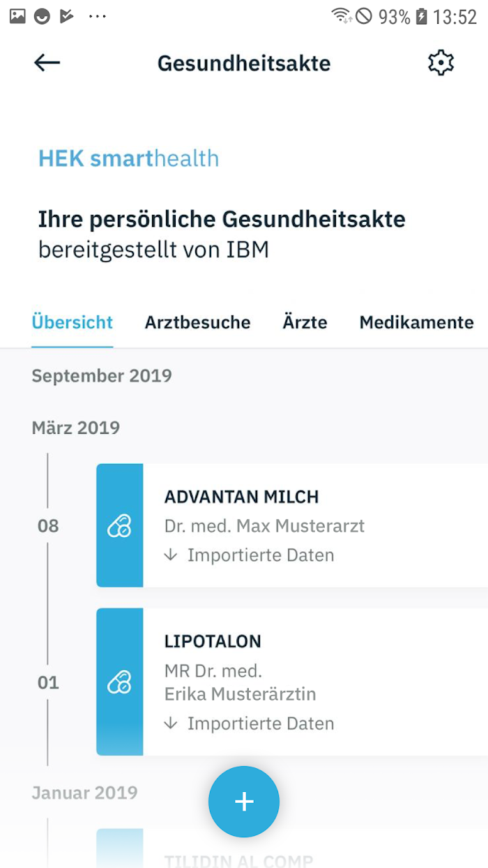
Task: Tap the pill icon on LIPOTALON card
Action: (119, 682)
